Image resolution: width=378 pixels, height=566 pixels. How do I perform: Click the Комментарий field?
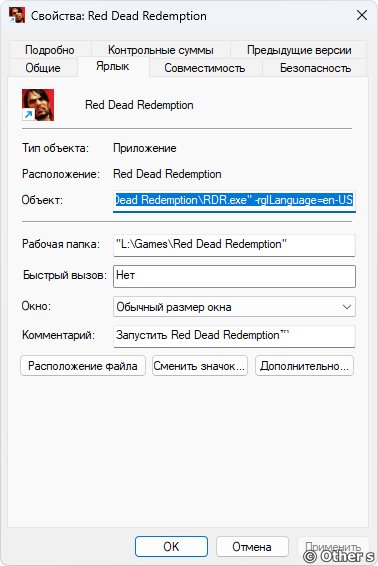[234, 336]
